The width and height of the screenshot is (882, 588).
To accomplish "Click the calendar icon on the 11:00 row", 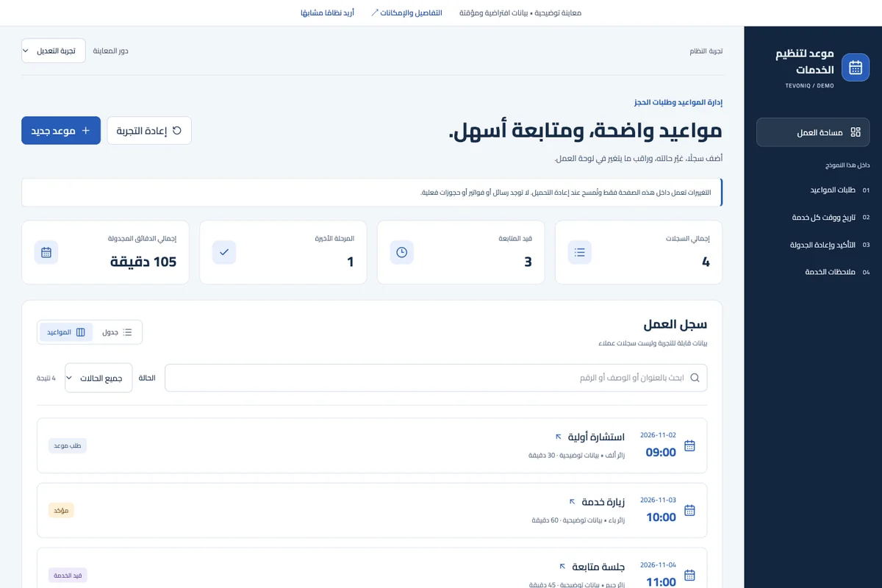I will pyautogui.click(x=689, y=575).
